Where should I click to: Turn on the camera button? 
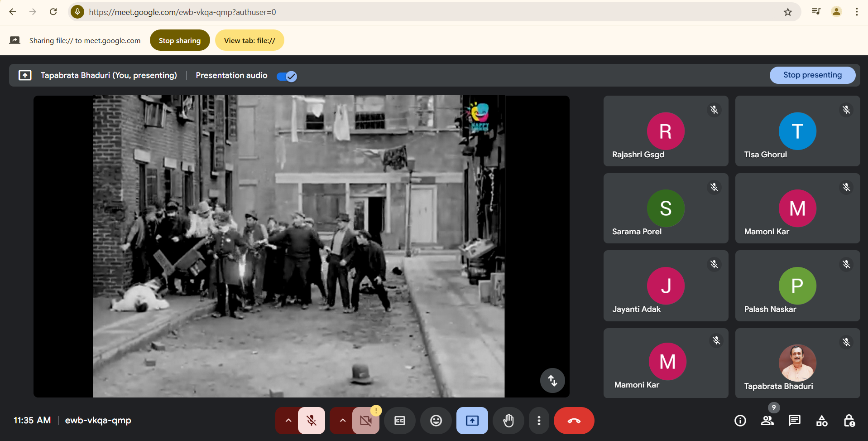365,422
